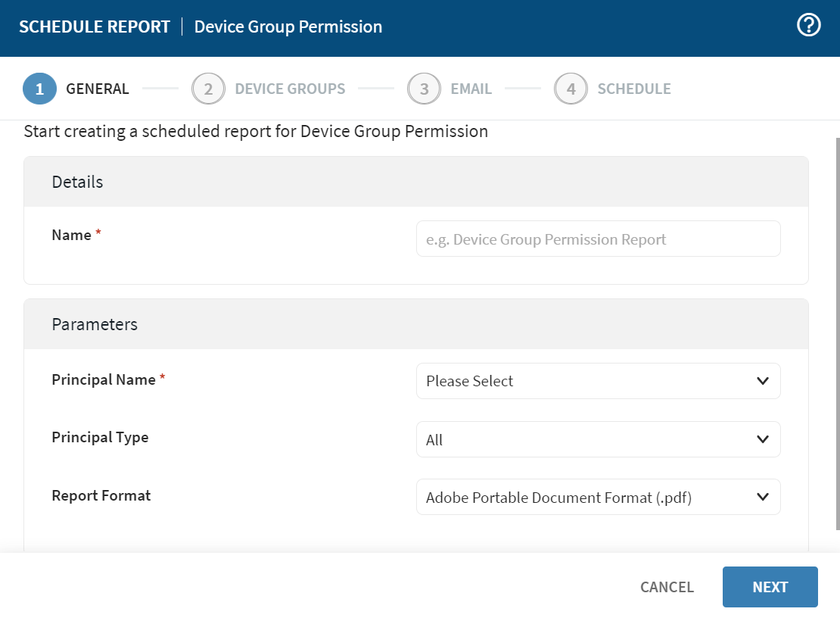This screenshot has height=618, width=840.
Task: Go to the DEVICE GROUPS step label
Action: coord(290,89)
